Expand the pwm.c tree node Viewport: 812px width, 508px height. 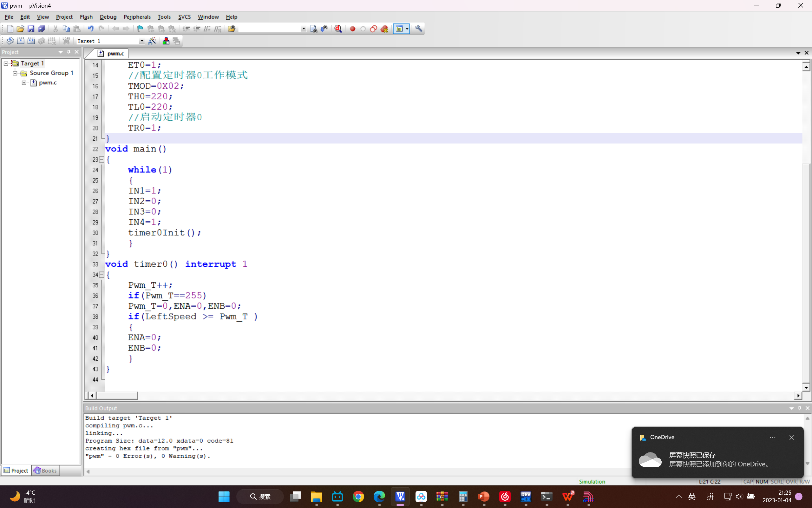point(24,83)
